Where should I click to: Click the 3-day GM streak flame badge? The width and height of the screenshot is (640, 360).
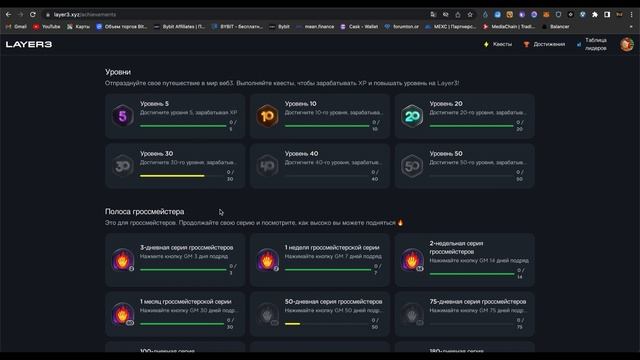[x=122, y=260]
